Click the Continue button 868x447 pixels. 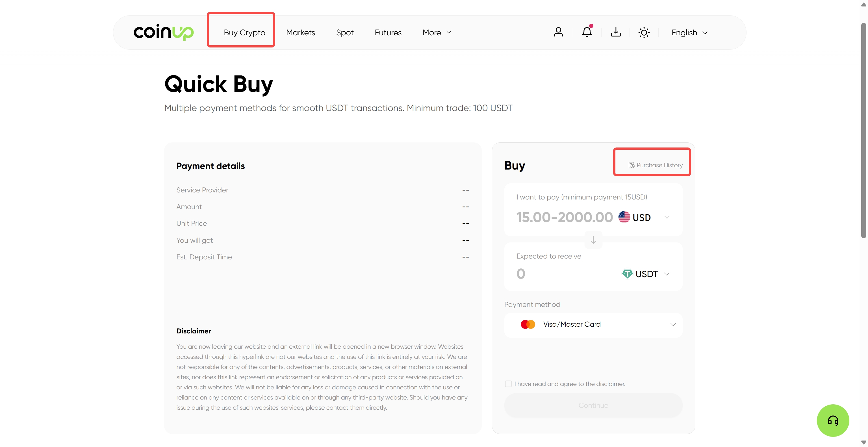[593, 405]
